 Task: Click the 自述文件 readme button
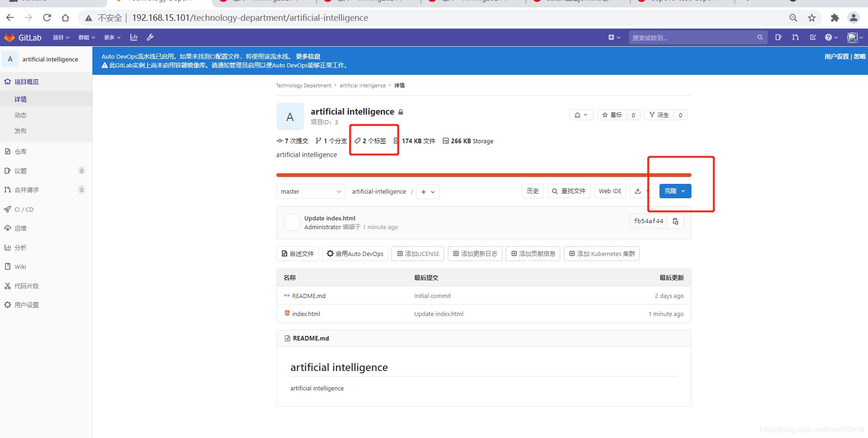click(x=298, y=254)
